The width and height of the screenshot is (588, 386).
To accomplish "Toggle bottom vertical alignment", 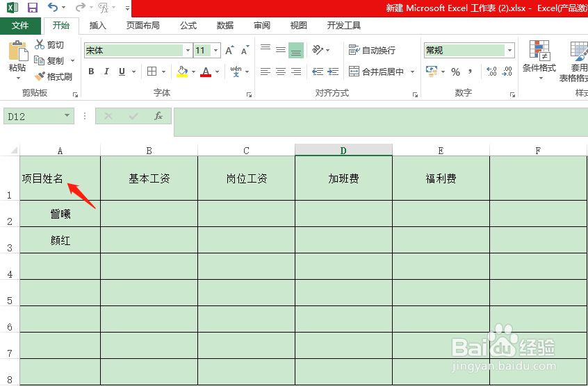I will point(296,50).
